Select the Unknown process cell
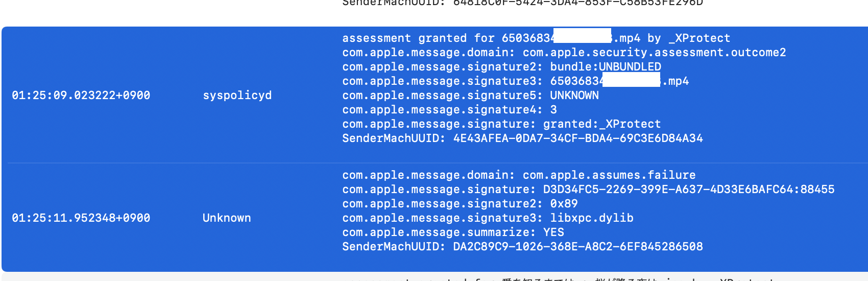Image resolution: width=868 pixels, height=281 pixels. pos(227,218)
